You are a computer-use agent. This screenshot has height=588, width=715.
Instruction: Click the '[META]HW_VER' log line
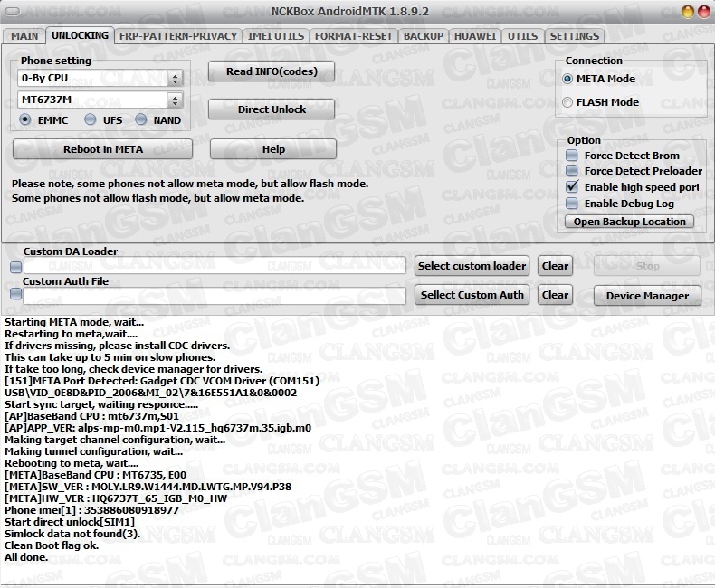[116, 498]
